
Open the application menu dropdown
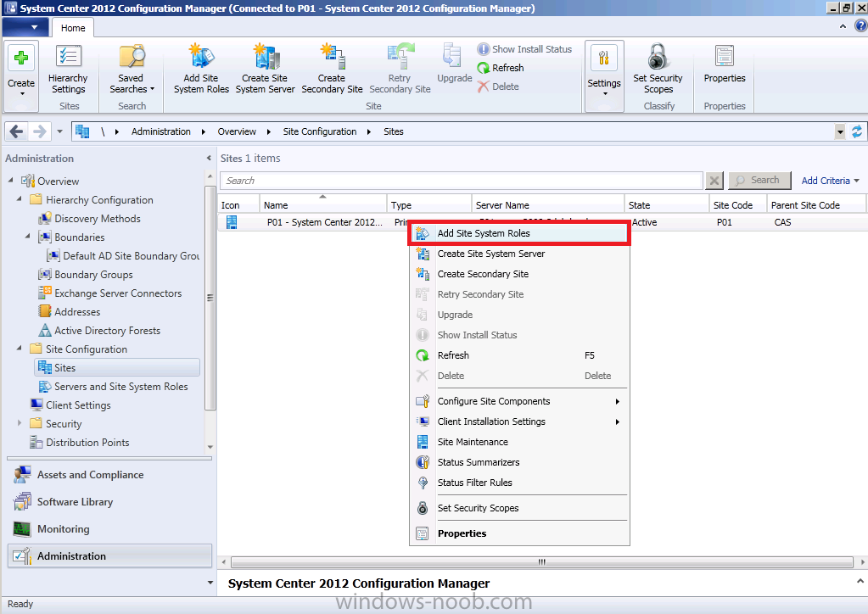pos(25,27)
